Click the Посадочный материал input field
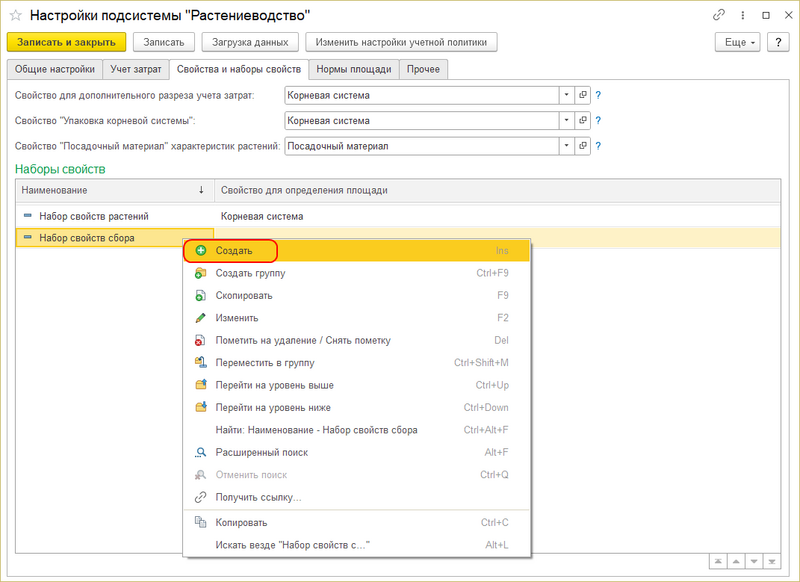Image resolution: width=800 pixels, height=582 pixels. [422, 146]
